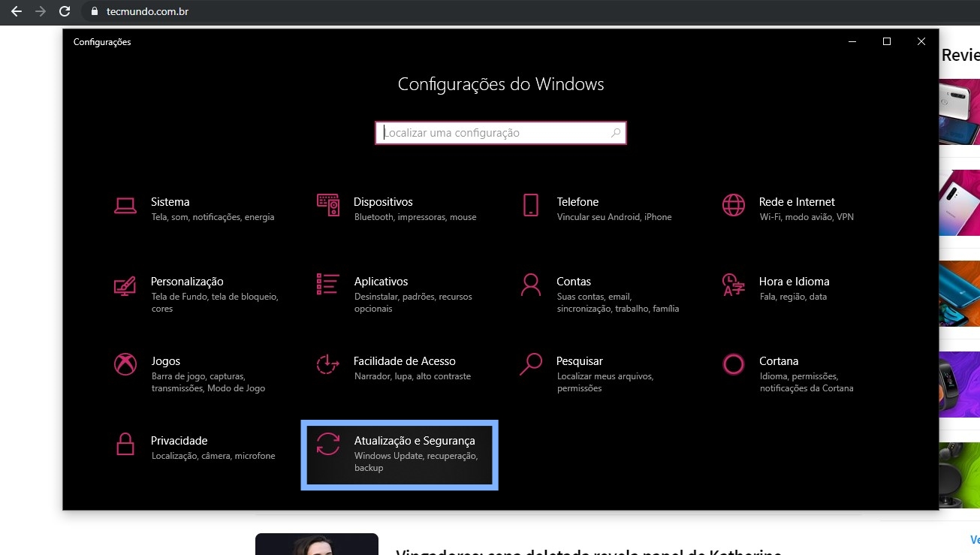Click the Atualização e Segurança title
Viewport: 980px width, 555px height.
(415, 441)
